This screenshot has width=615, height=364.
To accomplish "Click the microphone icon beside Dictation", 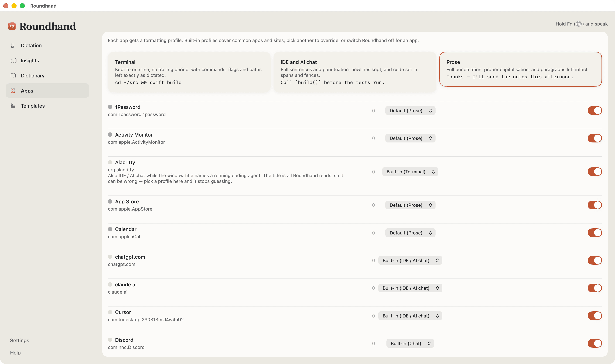I will coord(13,45).
